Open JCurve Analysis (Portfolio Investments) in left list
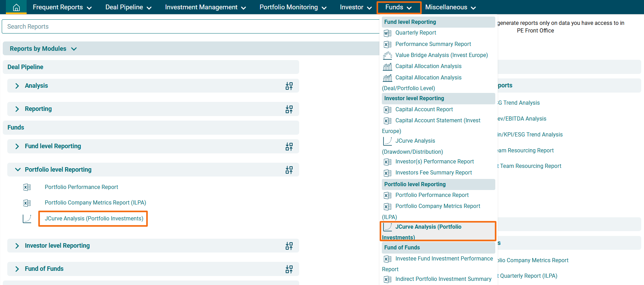The width and height of the screenshot is (644, 285). [94, 219]
